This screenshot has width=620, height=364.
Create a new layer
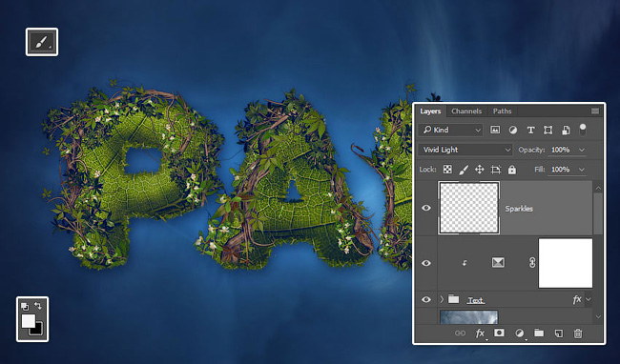pyautogui.click(x=558, y=334)
